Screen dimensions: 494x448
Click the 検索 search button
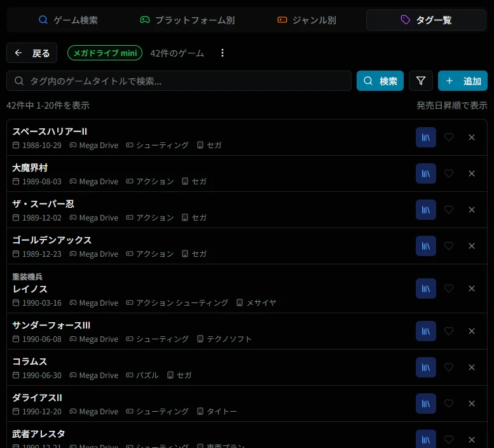click(380, 81)
